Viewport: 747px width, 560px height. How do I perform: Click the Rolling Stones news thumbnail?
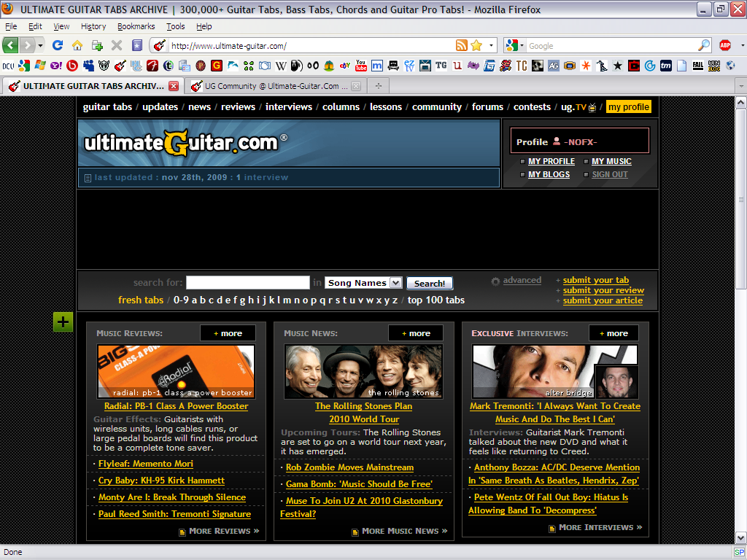[363, 371]
